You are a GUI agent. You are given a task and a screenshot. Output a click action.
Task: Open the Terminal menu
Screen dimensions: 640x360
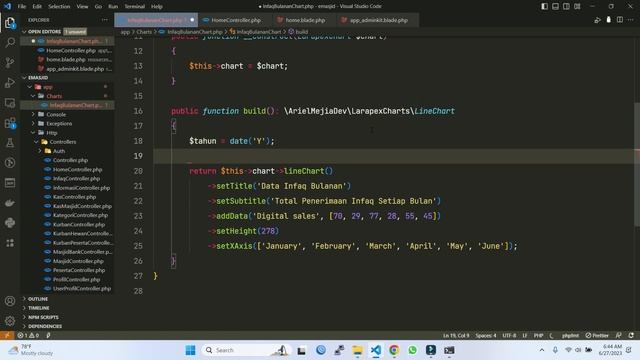(x=134, y=7)
